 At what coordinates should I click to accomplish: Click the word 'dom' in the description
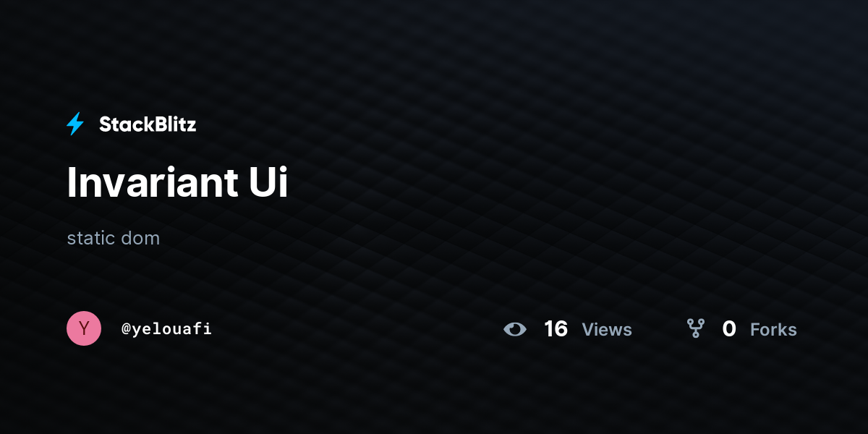tap(141, 238)
